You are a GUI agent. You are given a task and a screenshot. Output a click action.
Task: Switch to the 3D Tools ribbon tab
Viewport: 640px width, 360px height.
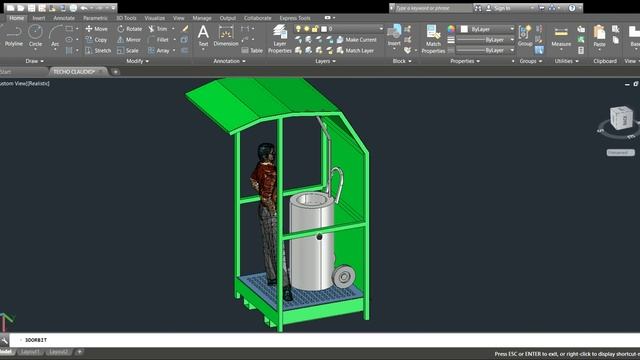point(126,18)
